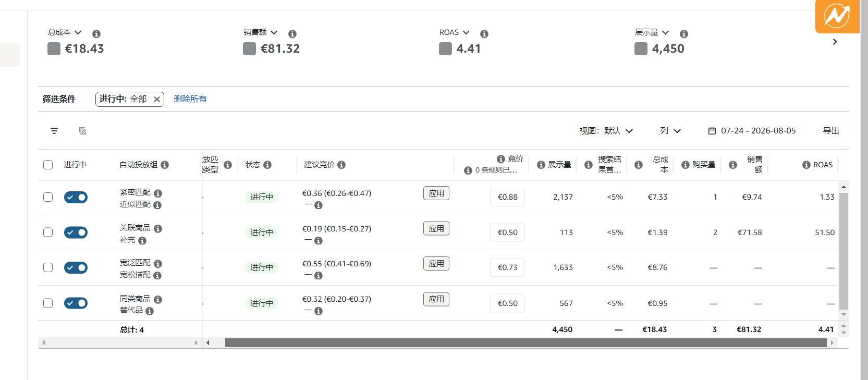Click info icon next to 总成本 metric
The image size is (868, 380).
click(96, 34)
